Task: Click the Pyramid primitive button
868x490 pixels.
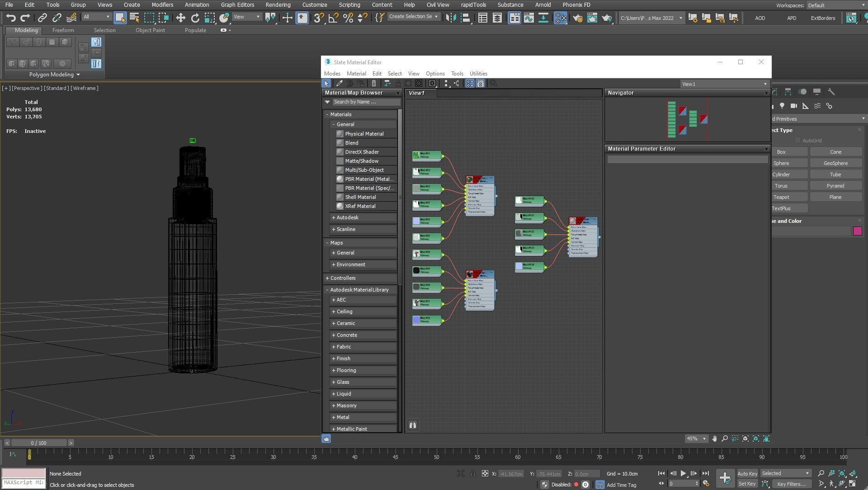Action: pyautogui.click(x=835, y=186)
